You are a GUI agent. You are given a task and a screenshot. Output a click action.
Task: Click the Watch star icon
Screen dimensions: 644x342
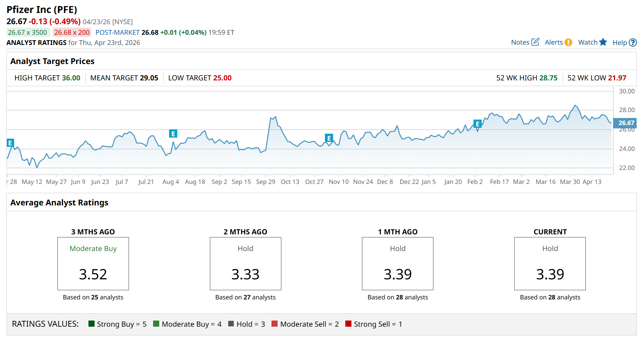point(603,42)
